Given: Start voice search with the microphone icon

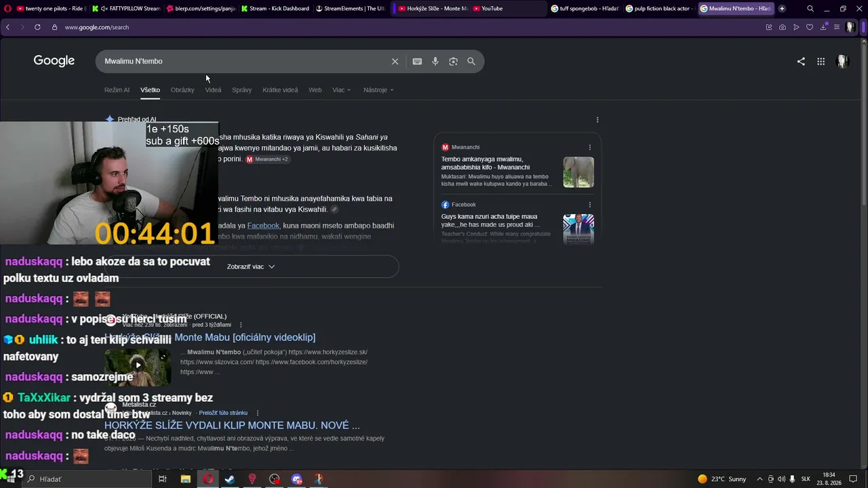Looking at the screenshot, I should [435, 62].
